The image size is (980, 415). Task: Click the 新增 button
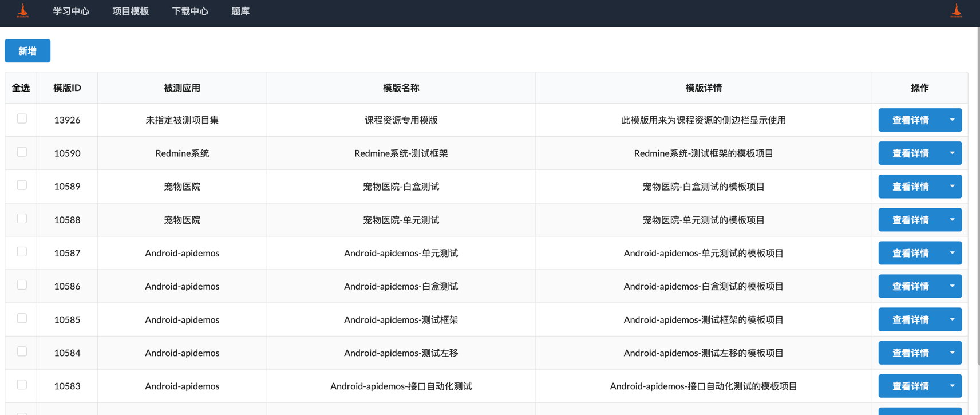(x=27, y=51)
